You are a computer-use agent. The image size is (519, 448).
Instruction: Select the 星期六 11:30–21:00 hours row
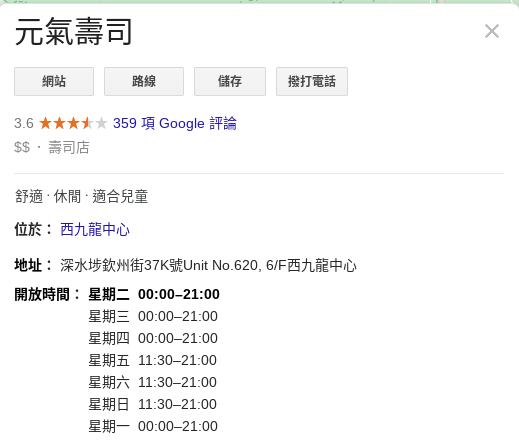(153, 382)
